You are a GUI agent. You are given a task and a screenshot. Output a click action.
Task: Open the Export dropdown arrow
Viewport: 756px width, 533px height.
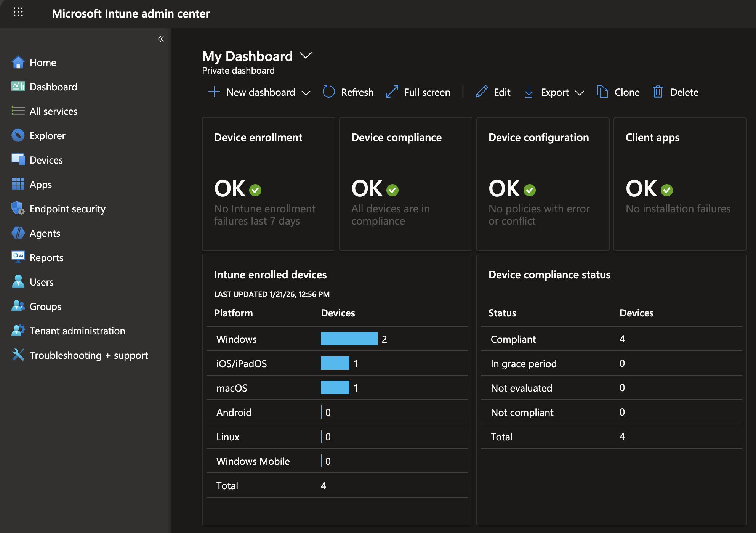580,93
